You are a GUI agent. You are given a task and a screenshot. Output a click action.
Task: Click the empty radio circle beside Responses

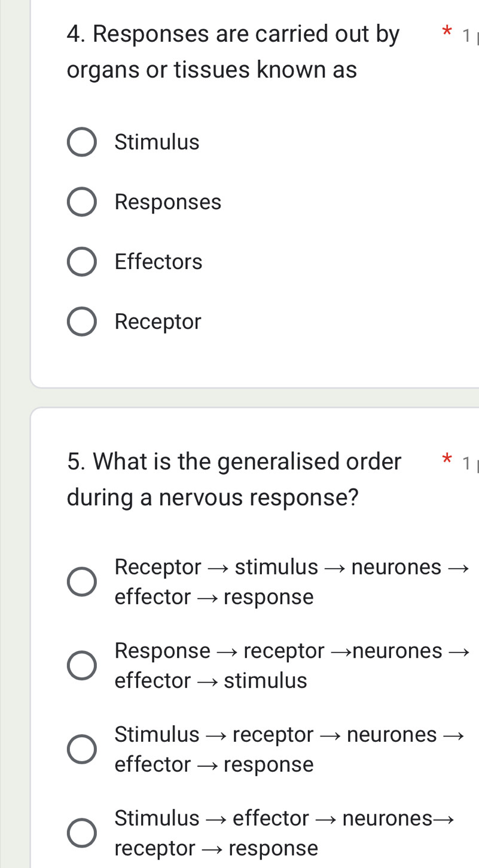tap(82, 201)
